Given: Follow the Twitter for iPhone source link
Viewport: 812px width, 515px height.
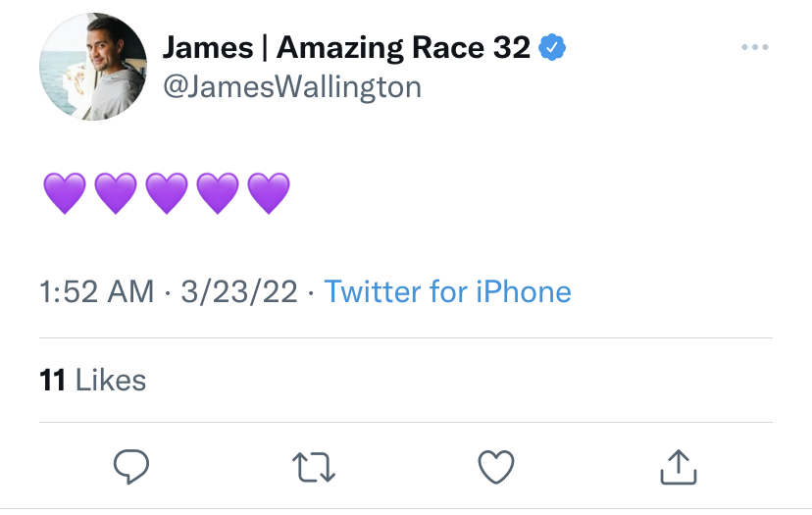Looking at the screenshot, I should (448, 291).
